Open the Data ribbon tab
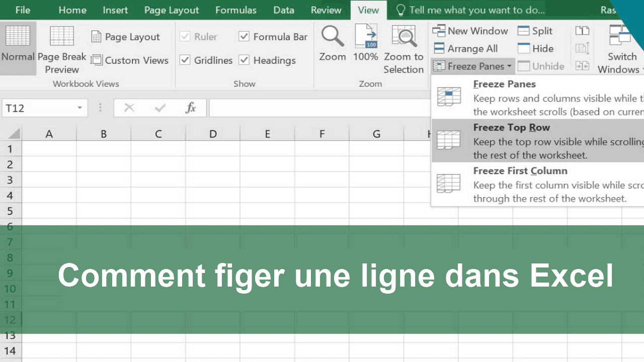This screenshot has height=362, width=644. click(x=284, y=10)
